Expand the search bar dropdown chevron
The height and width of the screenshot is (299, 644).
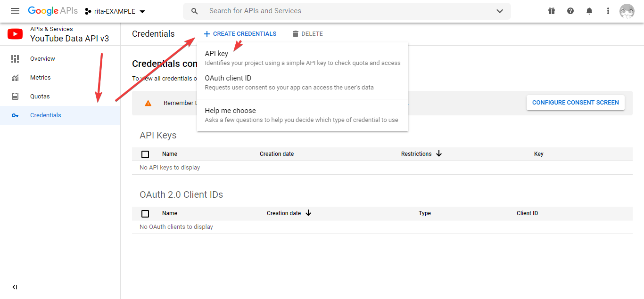tap(500, 11)
